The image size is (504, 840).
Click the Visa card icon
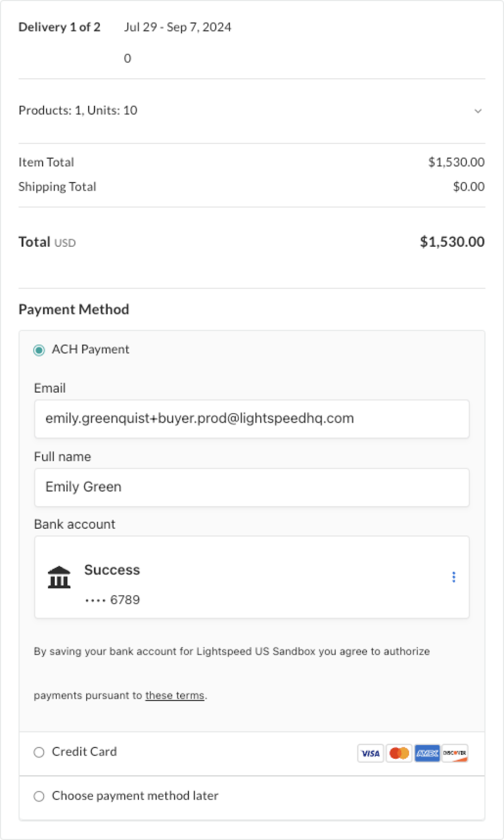[371, 753]
